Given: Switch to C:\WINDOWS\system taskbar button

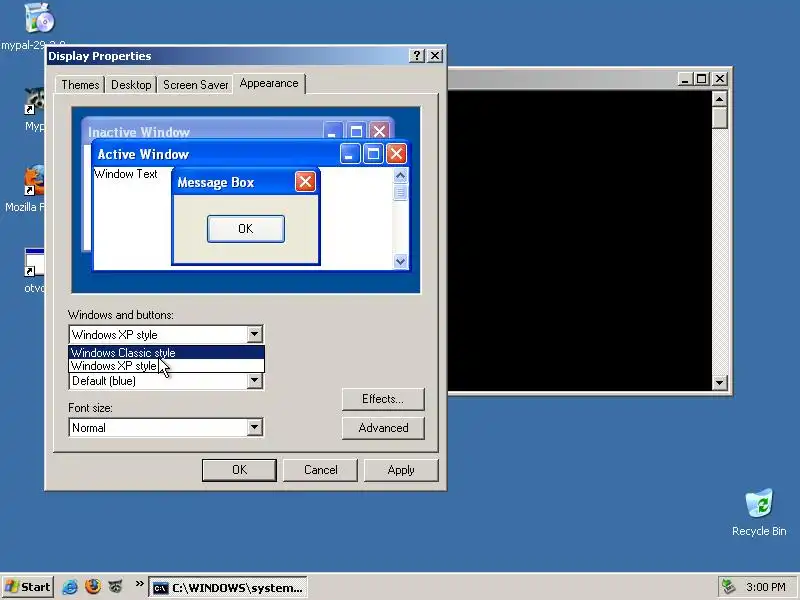Looking at the screenshot, I should coord(228,587).
